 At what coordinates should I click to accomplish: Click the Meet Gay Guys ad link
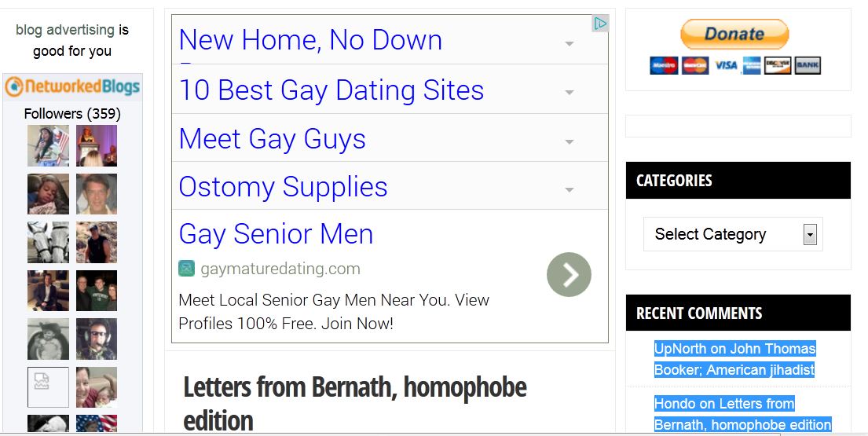pos(273,138)
